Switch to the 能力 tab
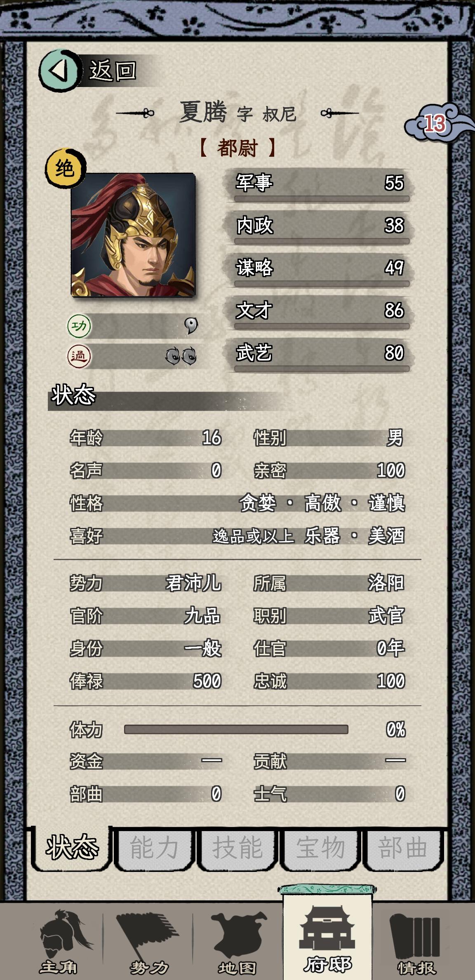475x980 pixels. coord(154,848)
